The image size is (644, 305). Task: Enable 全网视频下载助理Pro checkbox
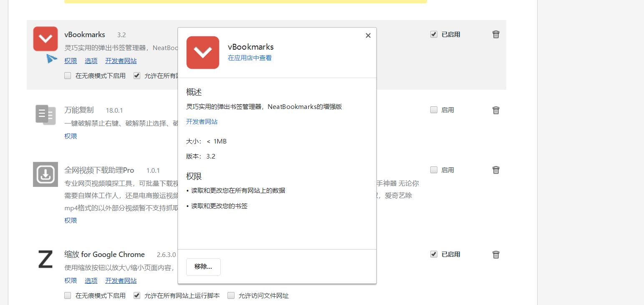coord(434,170)
